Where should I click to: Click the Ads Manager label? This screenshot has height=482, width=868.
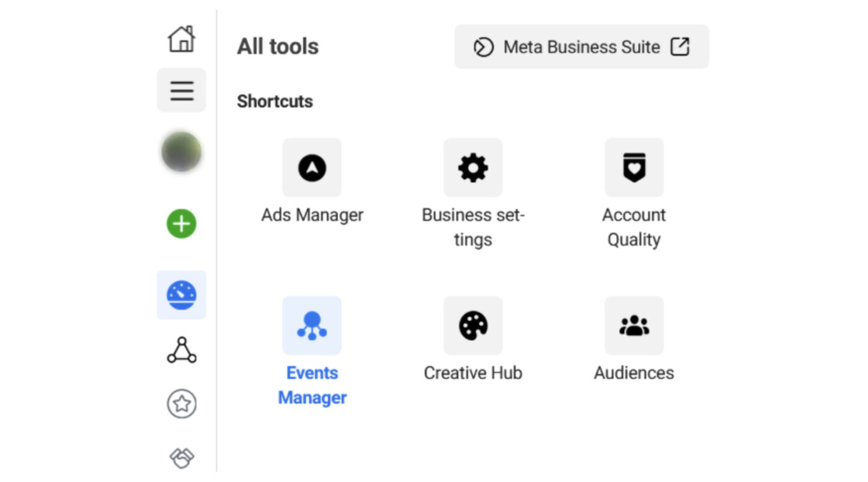[x=312, y=216]
